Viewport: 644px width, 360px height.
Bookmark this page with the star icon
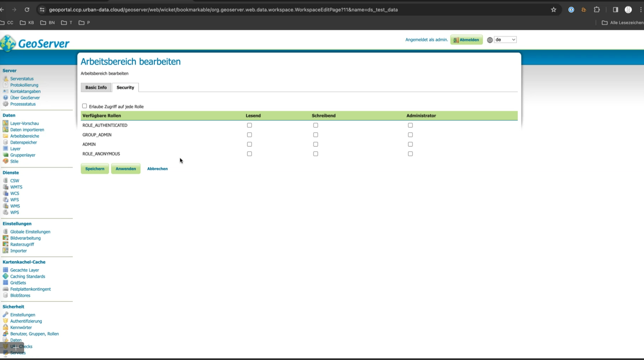tap(553, 10)
